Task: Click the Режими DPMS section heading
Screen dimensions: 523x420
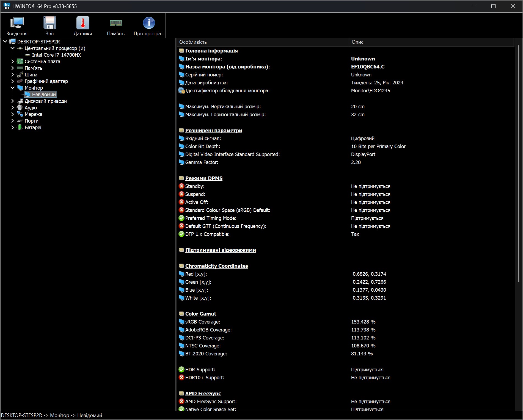Action: (204, 178)
